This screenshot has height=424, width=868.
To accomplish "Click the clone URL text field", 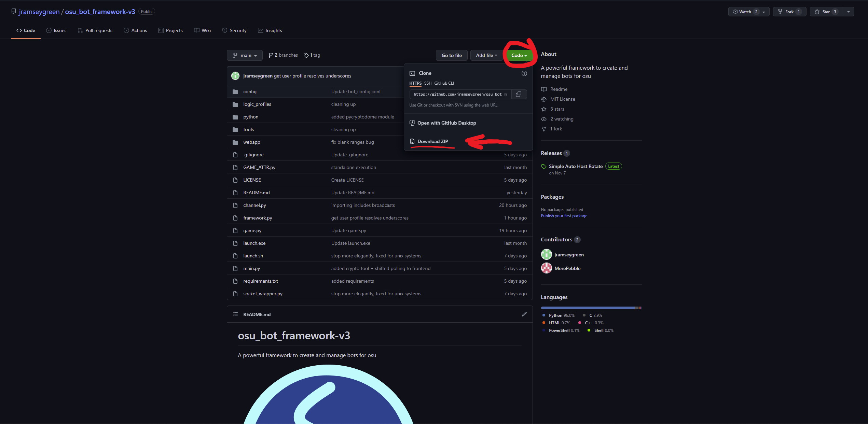I will pos(460,94).
